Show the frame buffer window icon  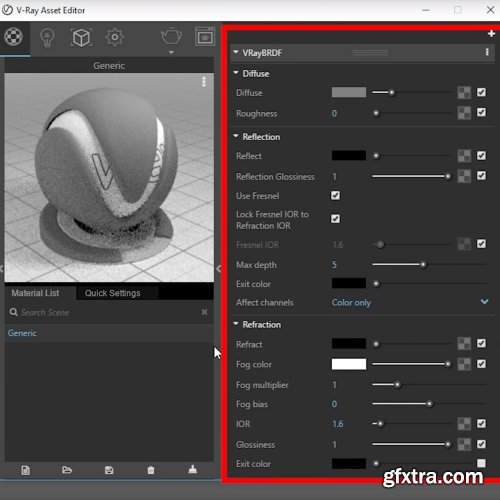(x=205, y=36)
